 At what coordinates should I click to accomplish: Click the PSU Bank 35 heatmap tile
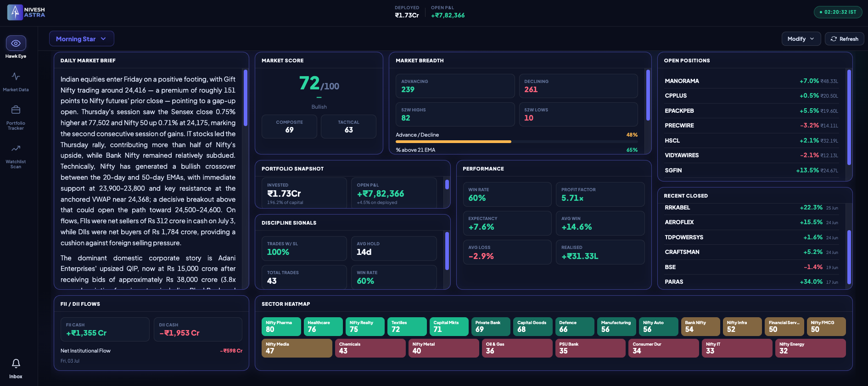tap(591, 348)
